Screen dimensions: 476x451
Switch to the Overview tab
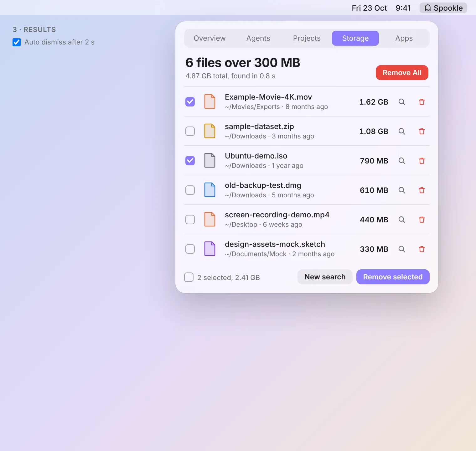pyautogui.click(x=210, y=38)
